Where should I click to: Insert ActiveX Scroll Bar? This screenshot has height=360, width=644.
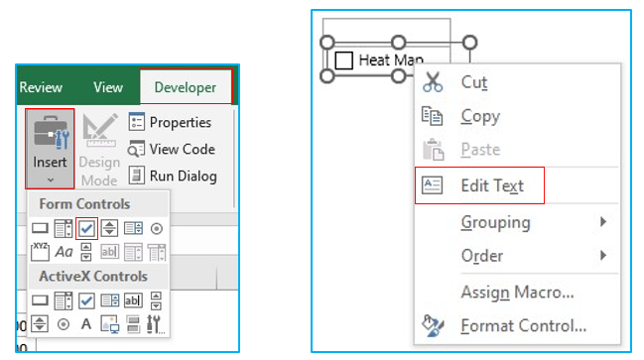click(x=156, y=300)
